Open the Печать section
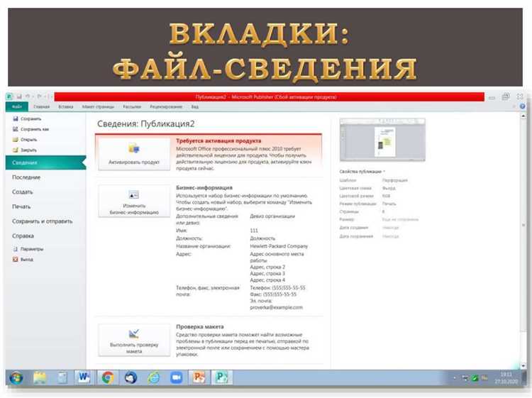Viewport: 532px width, 398px height. (x=21, y=206)
